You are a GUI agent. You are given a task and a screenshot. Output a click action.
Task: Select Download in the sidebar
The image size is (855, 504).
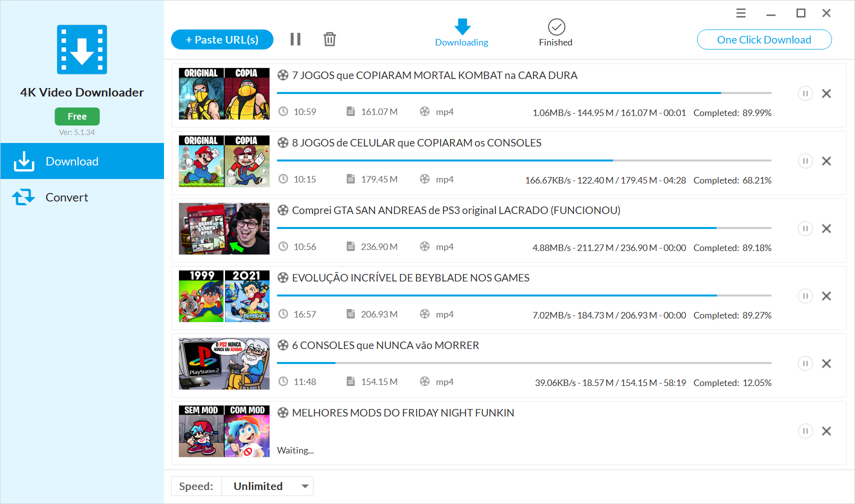pos(82,161)
